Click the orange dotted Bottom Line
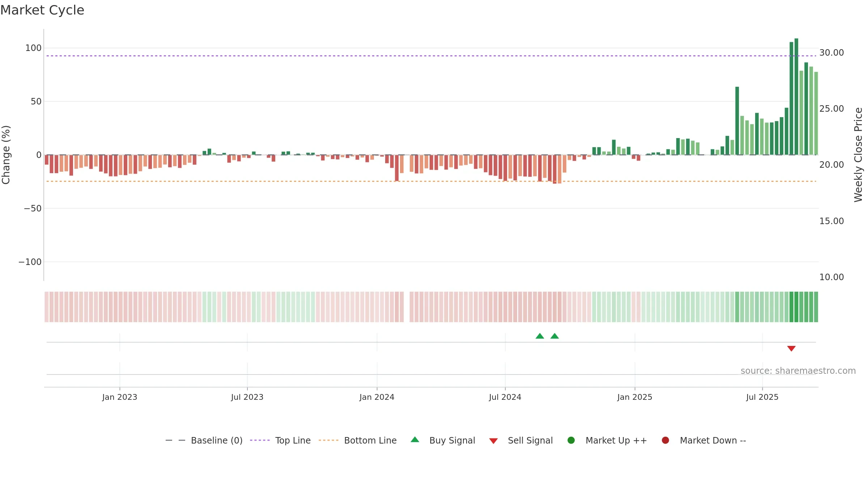The height and width of the screenshot is (488, 868). point(431,181)
